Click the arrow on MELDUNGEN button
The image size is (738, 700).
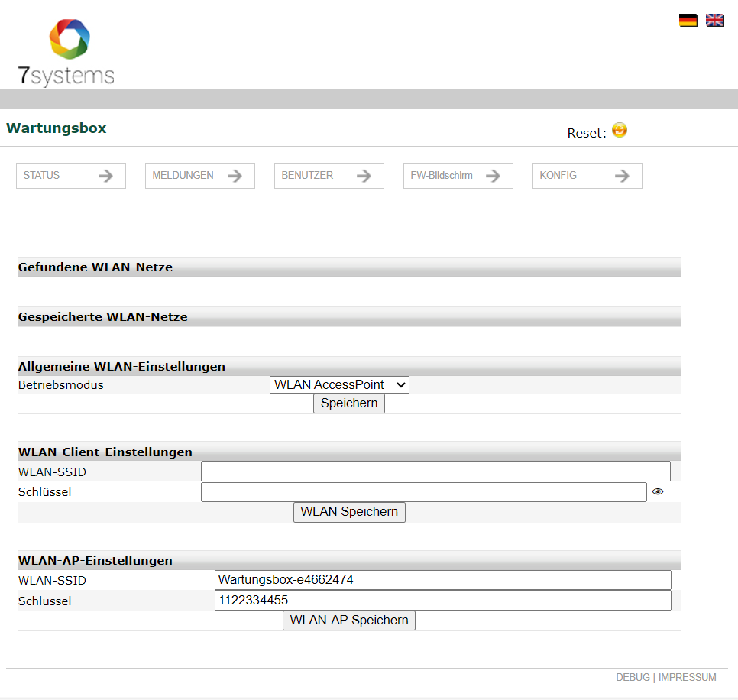tap(235, 176)
